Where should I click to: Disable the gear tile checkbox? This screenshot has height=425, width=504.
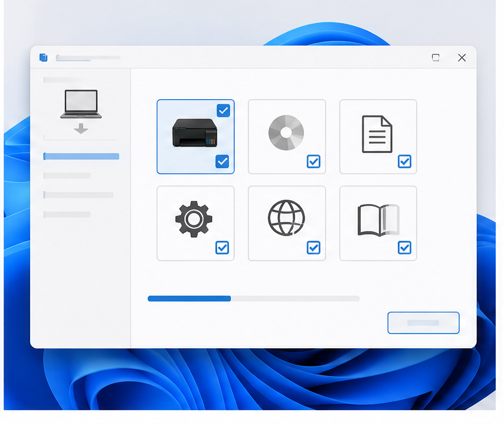(x=222, y=247)
